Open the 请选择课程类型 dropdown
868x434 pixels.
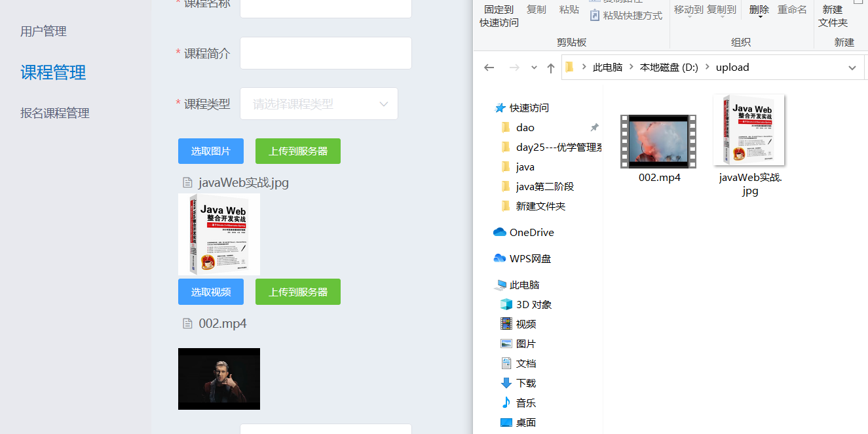(x=319, y=104)
